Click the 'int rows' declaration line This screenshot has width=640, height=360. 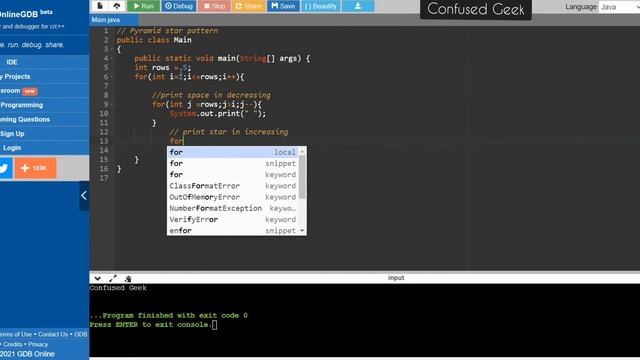coord(162,68)
